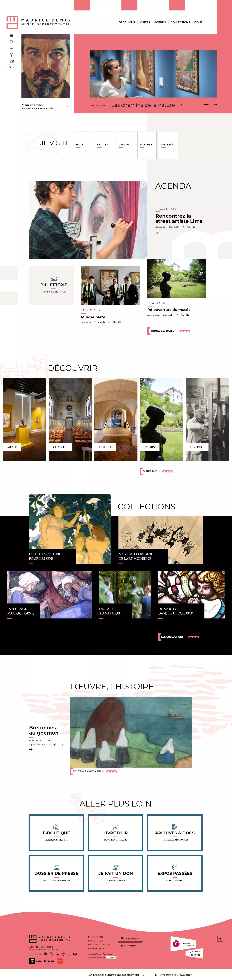Click the Espace presse button

pyautogui.click(x=130, y=945)
